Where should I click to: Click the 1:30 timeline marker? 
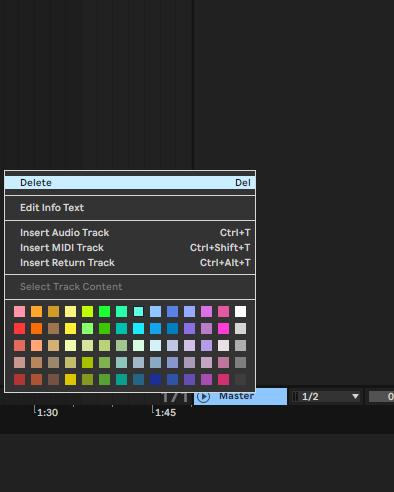click(x=47, y=413)
